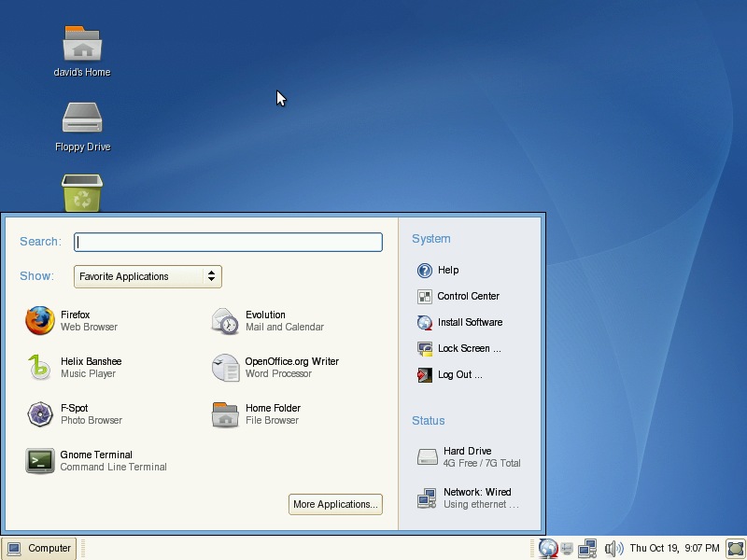Click the 'F-Spot' label text

tap(75, 408)
